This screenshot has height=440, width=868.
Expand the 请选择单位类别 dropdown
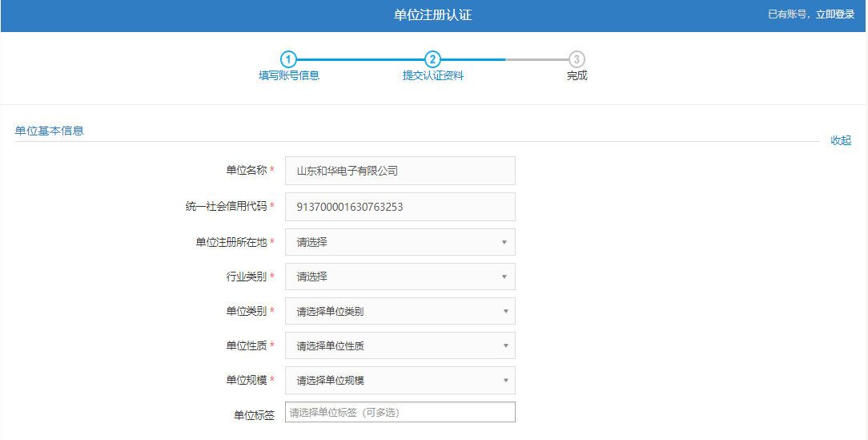pos(400,311)
